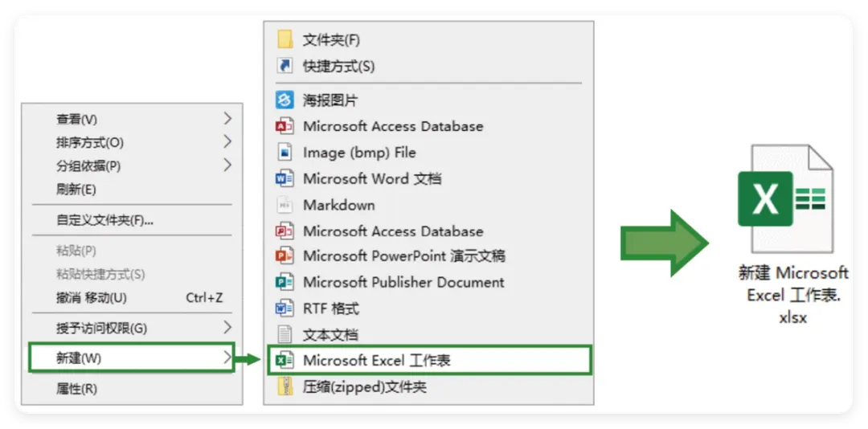Image resolution: width=868 pixels, height=429 pixels.
Task: Click the Markdown file icon
Action: [285, 206]
